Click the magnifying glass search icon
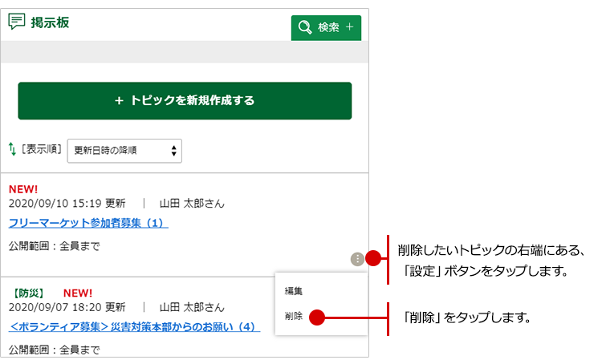The image size is (602, 364). (x=305, y=27)
